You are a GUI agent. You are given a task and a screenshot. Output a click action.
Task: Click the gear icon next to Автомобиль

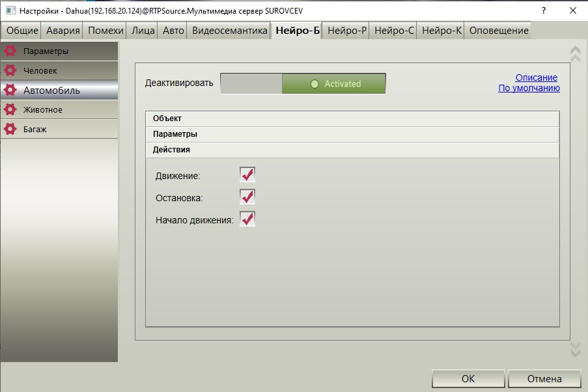point(10,90)
